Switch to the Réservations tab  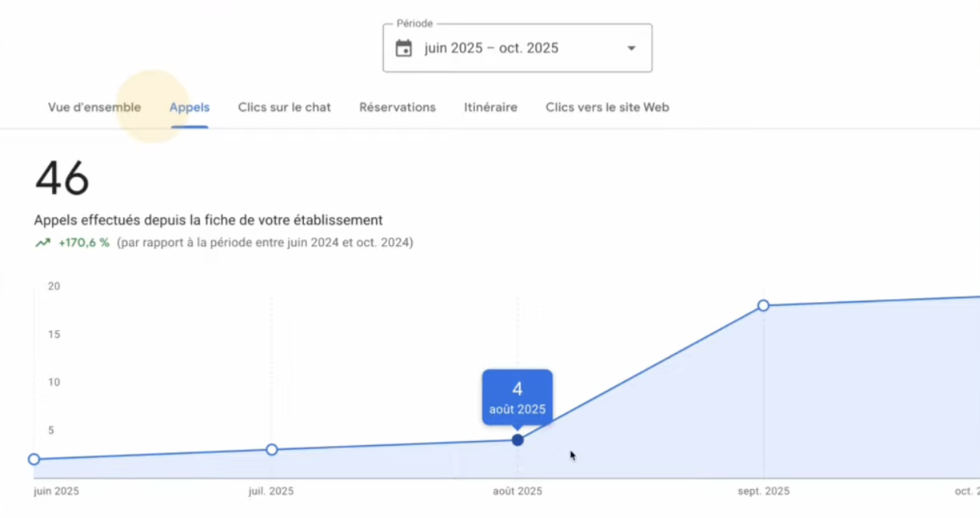tap(397, 107)
